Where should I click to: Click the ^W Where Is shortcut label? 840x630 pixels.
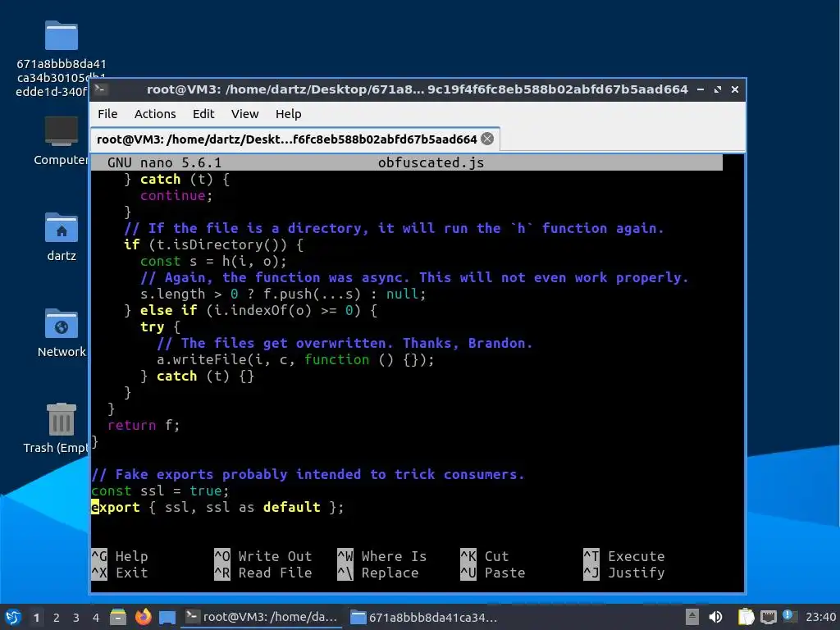click(382, 557)
